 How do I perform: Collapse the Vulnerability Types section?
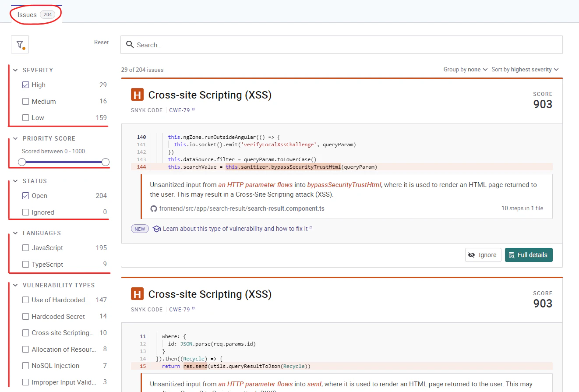coord(15,285)
